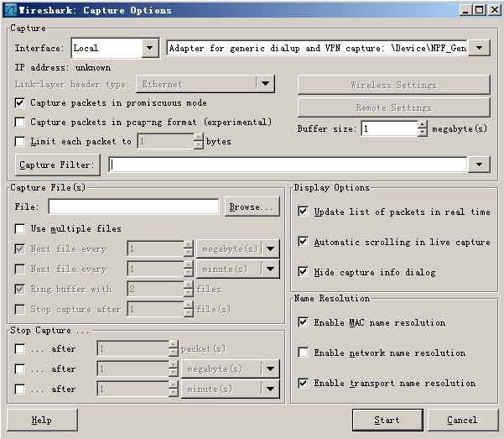Uncheck Hide capture info dialog
The image size is (504, 439).
(x=303, y=272)
